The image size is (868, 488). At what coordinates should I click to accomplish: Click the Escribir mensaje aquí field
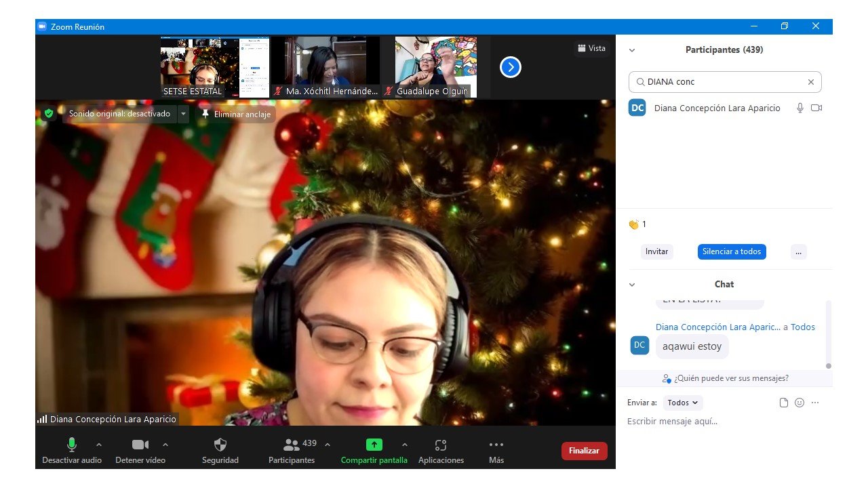(722, 422)
